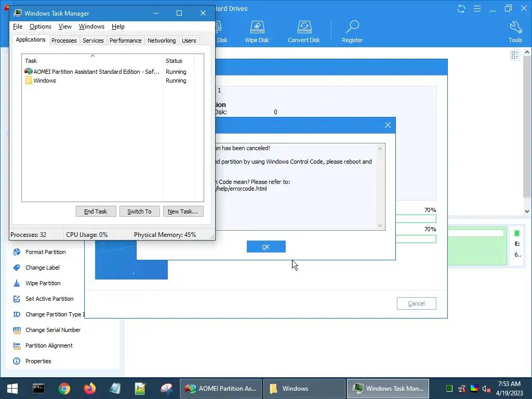The width and height of the screenshot is (532, 399).
Task: Open the View menu in Task Manager
Action: [65, 26]
